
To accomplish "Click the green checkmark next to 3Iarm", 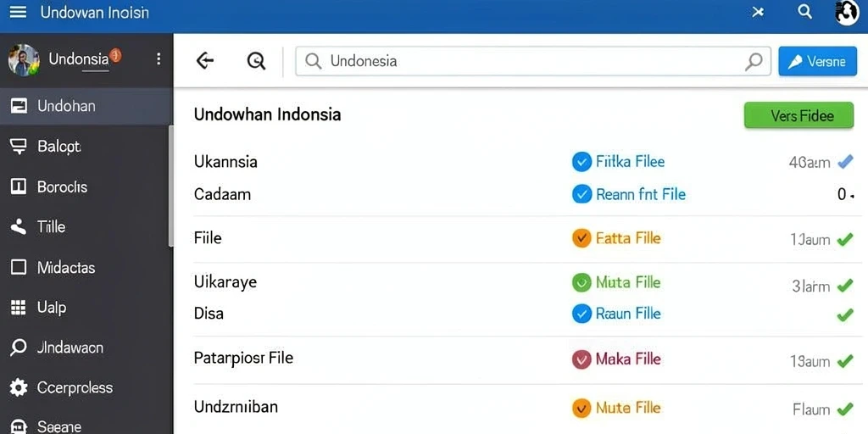I will point(845,286).
